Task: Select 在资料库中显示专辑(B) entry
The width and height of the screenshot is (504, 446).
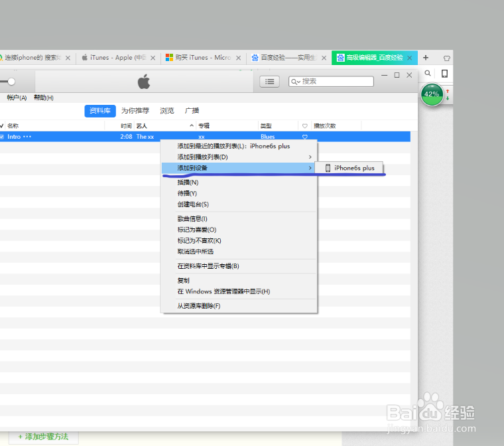Action: click(x=239, y=266)
